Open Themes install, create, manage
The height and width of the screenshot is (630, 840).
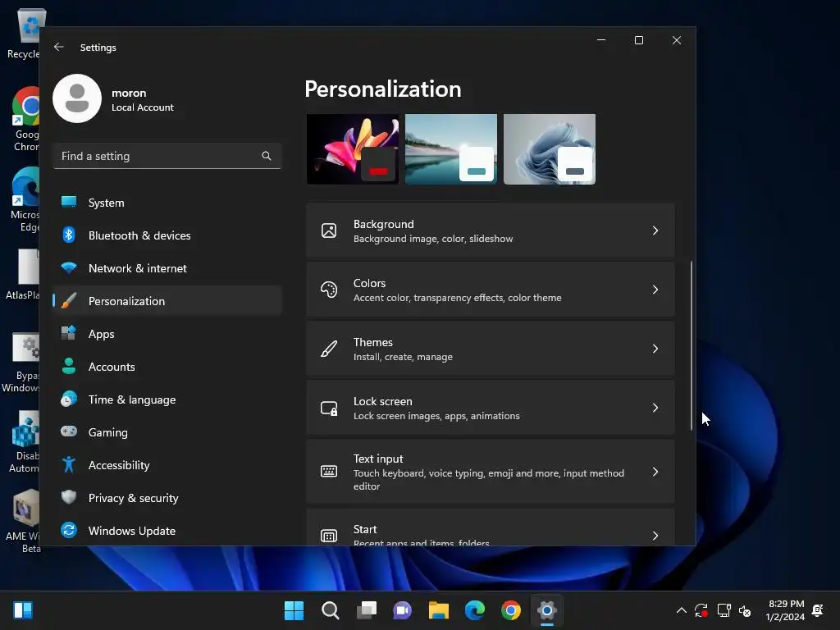coord(491,349)
